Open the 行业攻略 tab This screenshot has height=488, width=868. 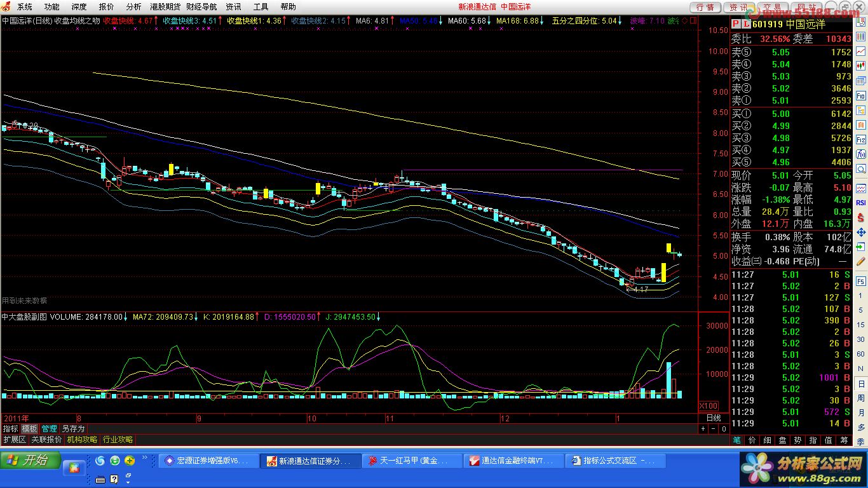pos(118,440)
